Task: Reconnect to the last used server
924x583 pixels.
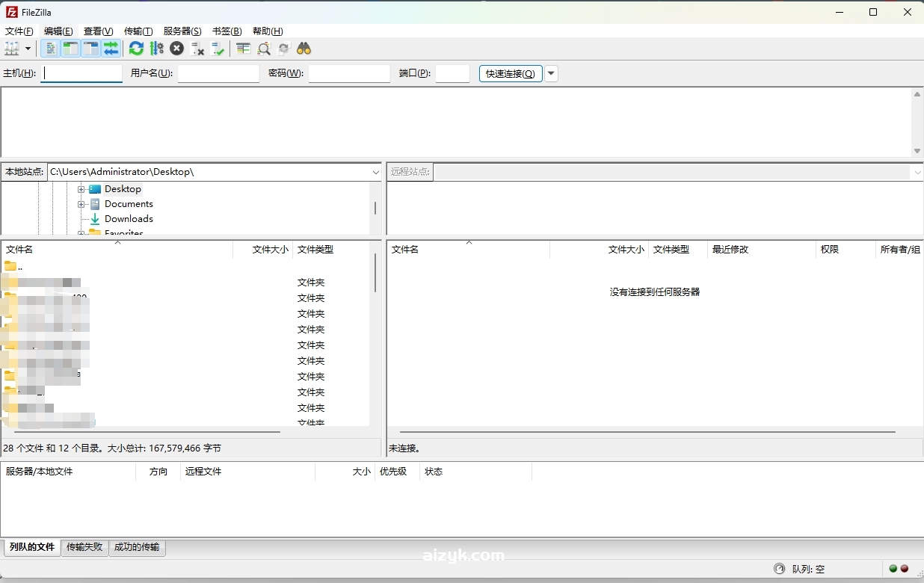Action: click(x=218, y=49)
